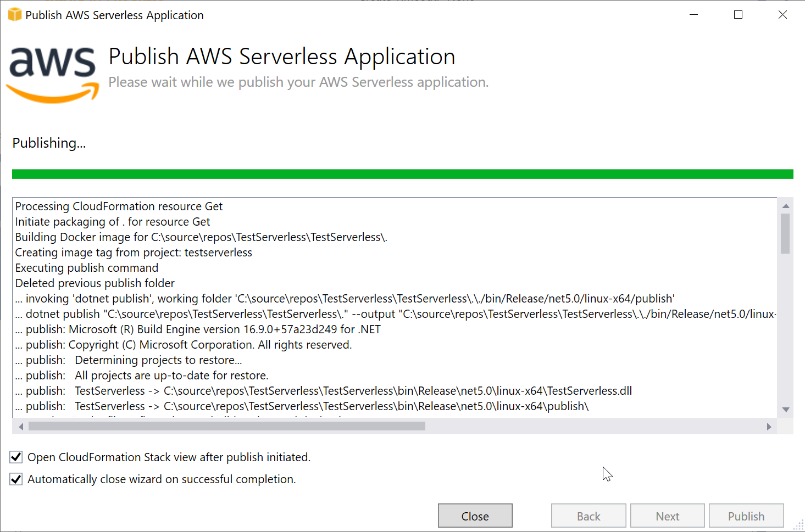Screen dimensions: 805x532
Task: Click log line 'Creating image tag from project: testserverless'
Action: [134, 253]
